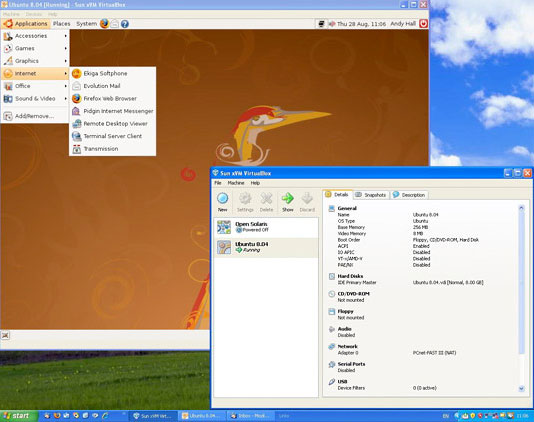Screen dimensions: 534x422
Task: Expand the Office submenu
Action: [35, 86]
